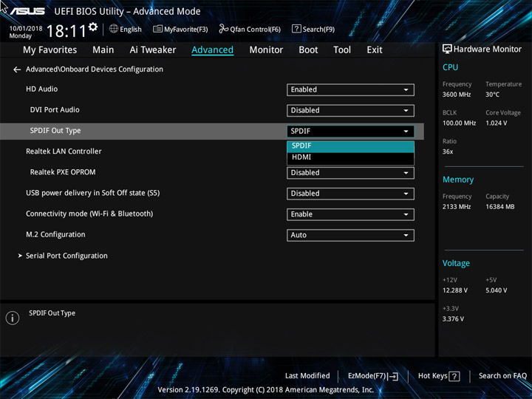Click the 12.288 V reading

[x=455, y=290]
